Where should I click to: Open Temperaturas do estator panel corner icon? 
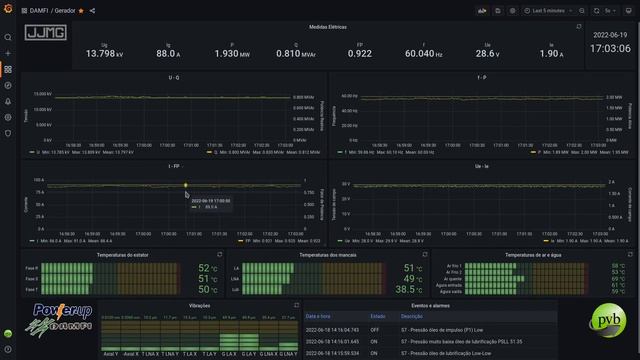(x=220, y=255)
